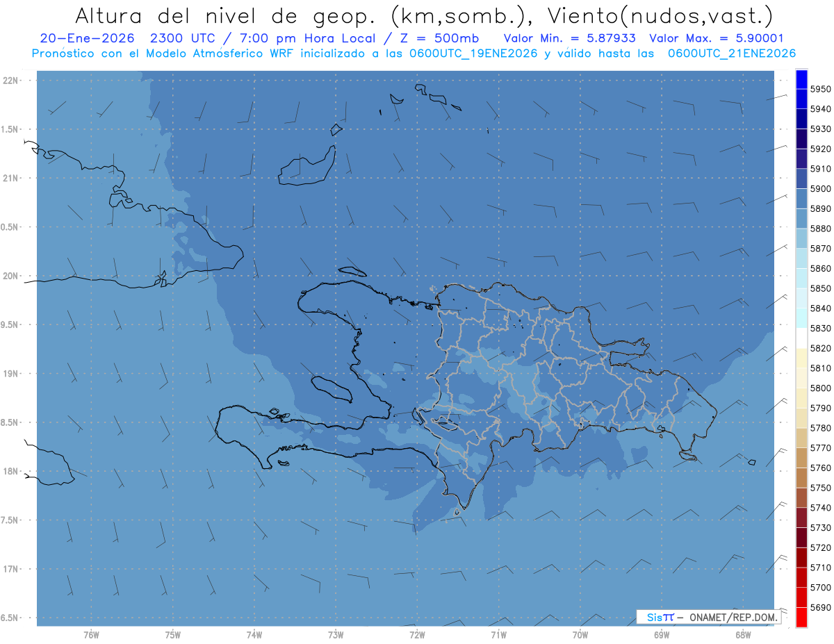Viewport: 834px width, 644px height.
Task: Click the 5950 legend label
Action: [x=820, y=89]
